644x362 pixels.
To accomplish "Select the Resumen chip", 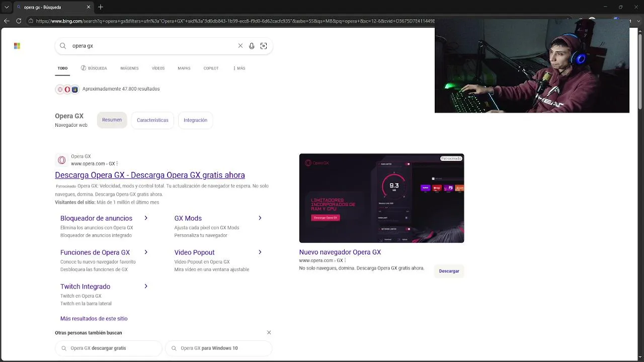I will tap(112, 120).
